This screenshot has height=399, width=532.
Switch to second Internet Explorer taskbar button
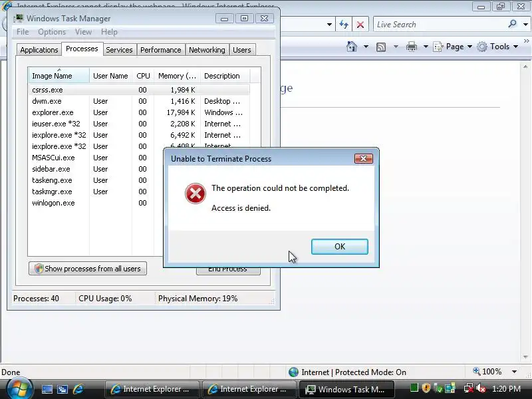pyautogui.click(x=249, y=389)
